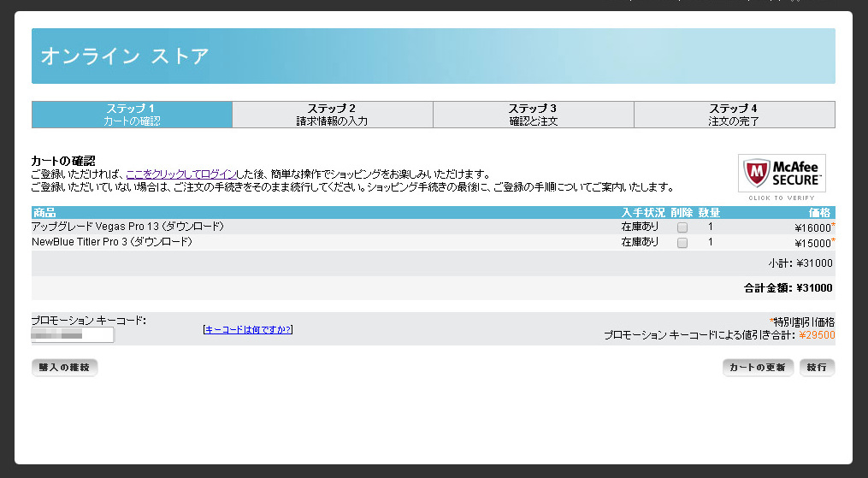Select the ステップ 1 カートの確認 tab
868x478 pixels.
pos(132,115)
